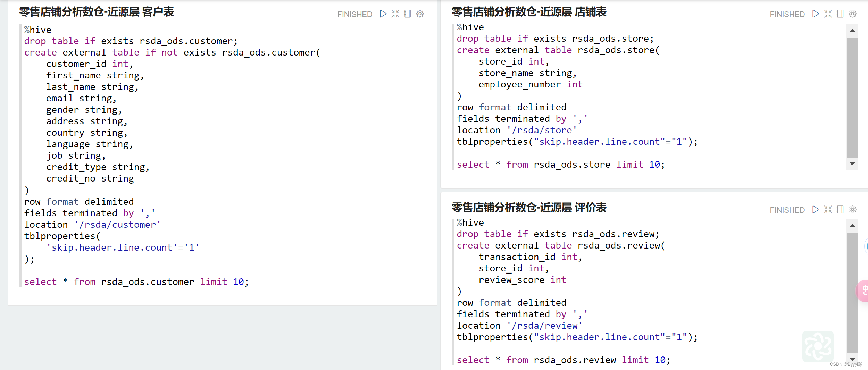Screen dimensions: 868x370
Task: Run the 店铺表 store paragraph
Action: 816,14
